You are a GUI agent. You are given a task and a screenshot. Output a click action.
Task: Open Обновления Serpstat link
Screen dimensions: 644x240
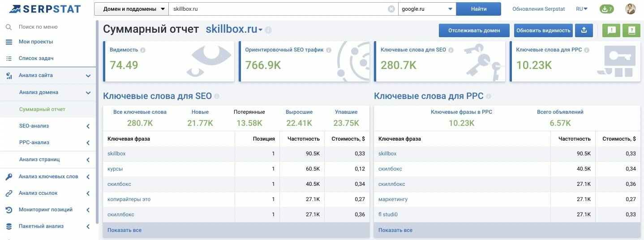tap(539, 9)
